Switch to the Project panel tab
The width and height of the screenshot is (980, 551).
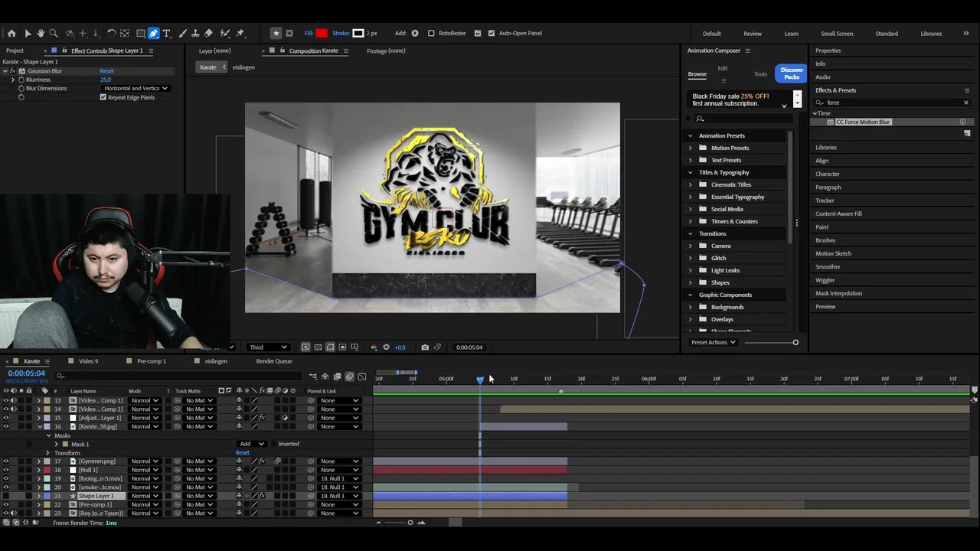(x=15, y=51)
